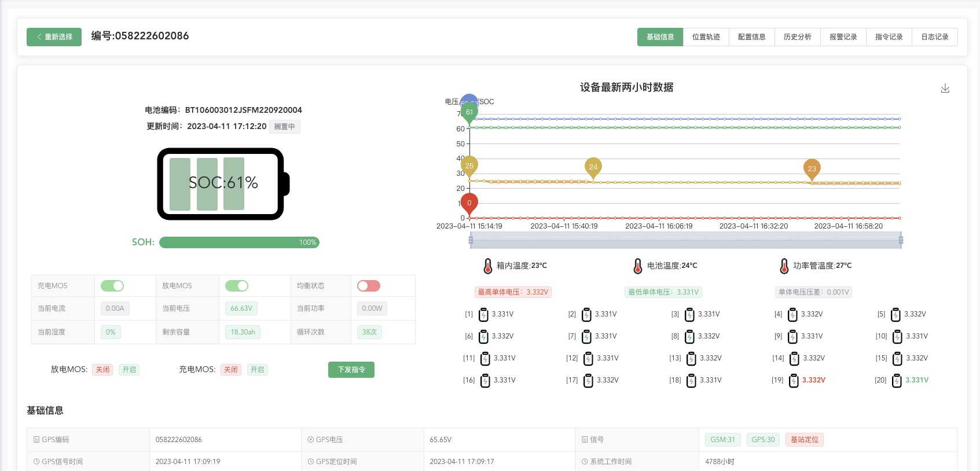
Task: Click battery cell icon number 7
Action: tap(586, 337)
